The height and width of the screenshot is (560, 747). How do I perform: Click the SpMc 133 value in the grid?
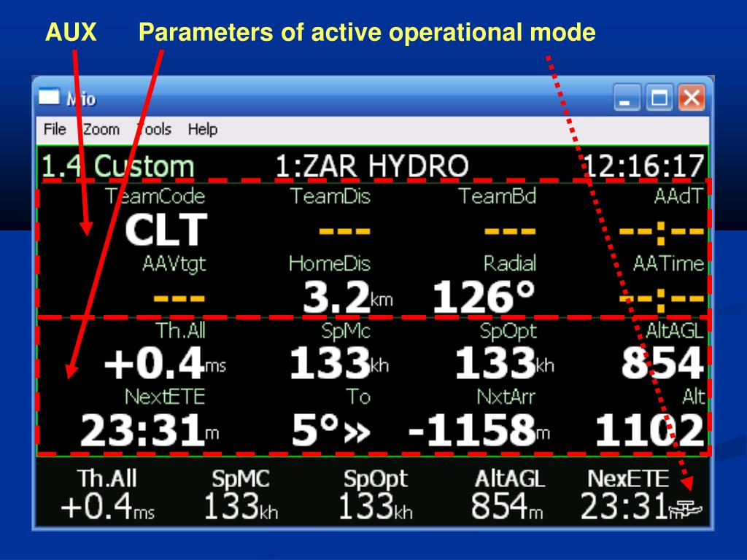pyautogui.click(x=339, y=364)
